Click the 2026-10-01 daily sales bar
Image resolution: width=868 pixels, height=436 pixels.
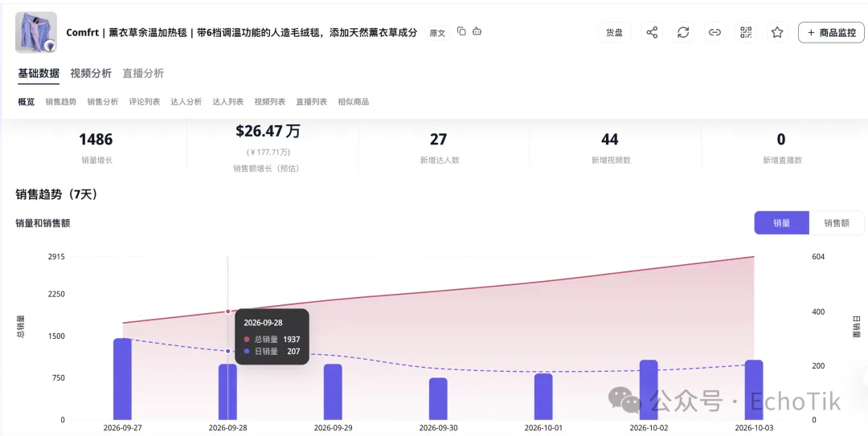[x=543, y=397]
